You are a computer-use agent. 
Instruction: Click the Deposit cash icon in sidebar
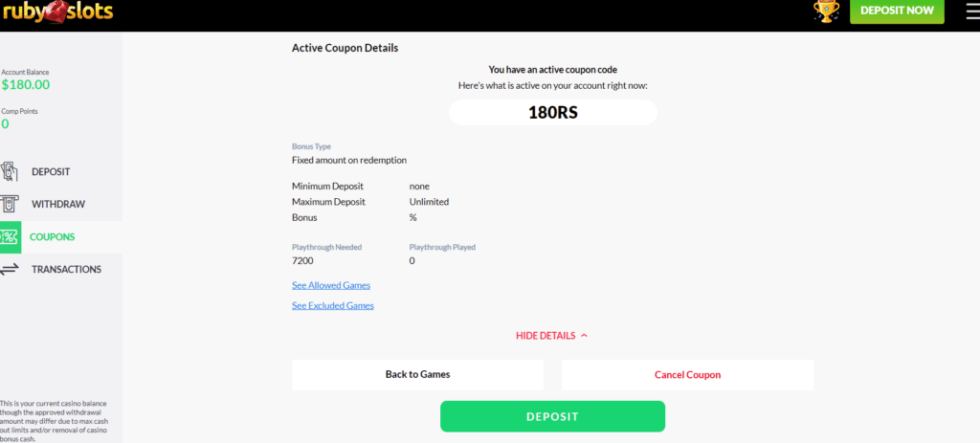click(10, 172)
